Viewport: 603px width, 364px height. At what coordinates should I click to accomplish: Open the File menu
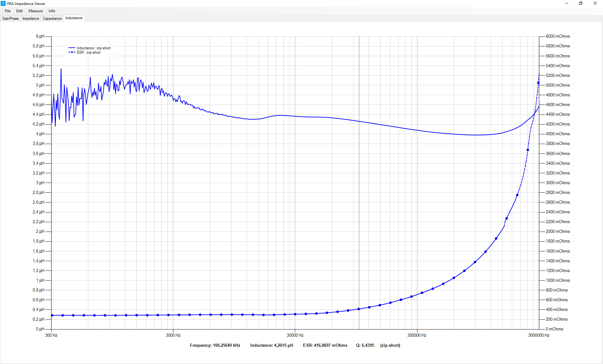point(8,11)
